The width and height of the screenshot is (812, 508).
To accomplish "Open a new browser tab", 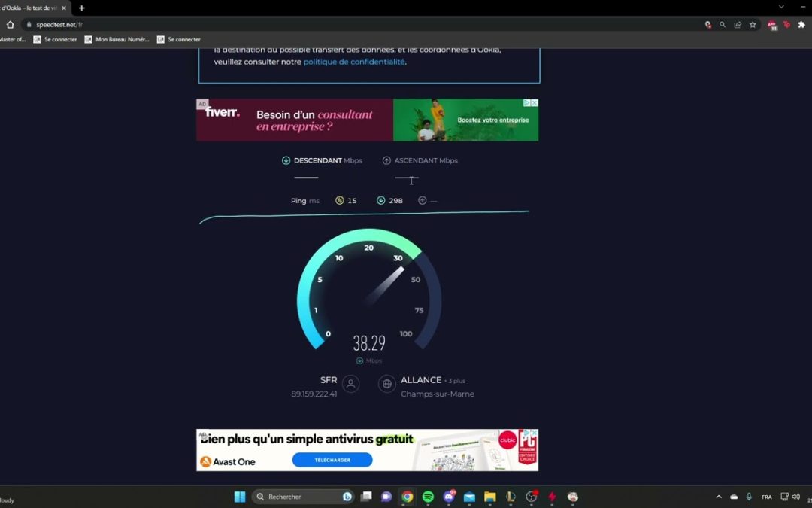I will tap(81, 8).
